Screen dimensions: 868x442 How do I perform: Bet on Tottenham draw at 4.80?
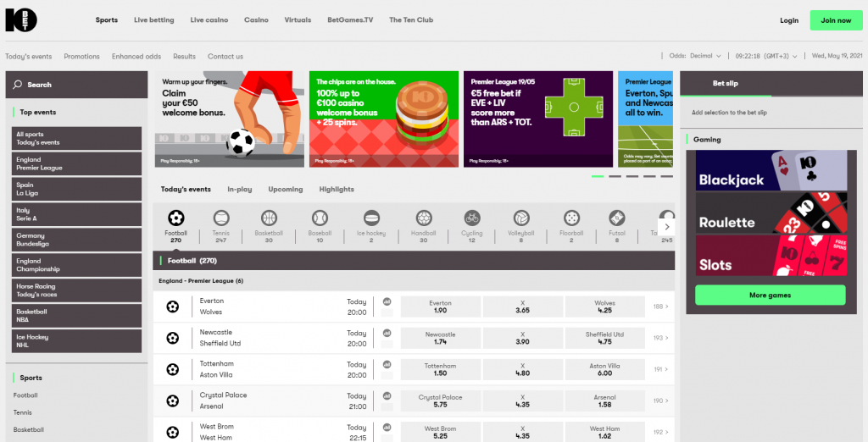point(522,369)
